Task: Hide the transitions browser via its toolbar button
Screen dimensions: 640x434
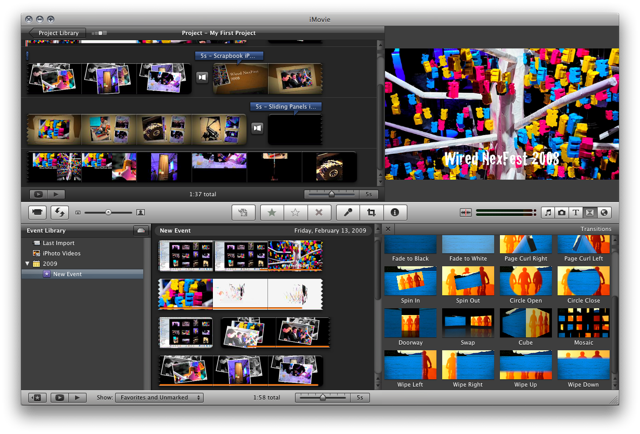Action: click(x=590, y=212)
